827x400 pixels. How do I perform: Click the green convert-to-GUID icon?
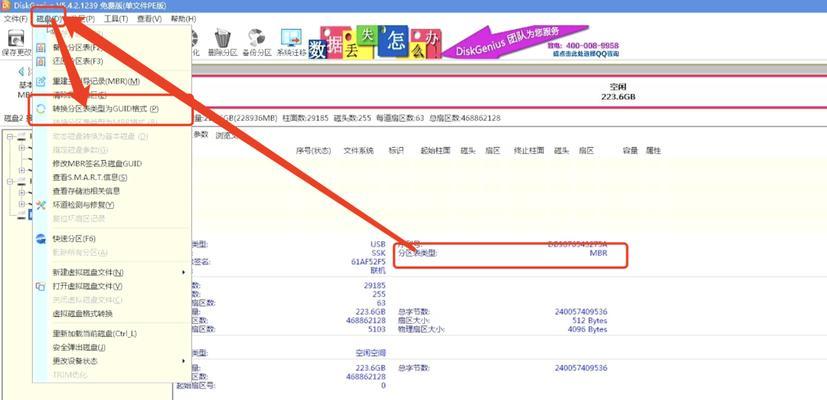41,109
